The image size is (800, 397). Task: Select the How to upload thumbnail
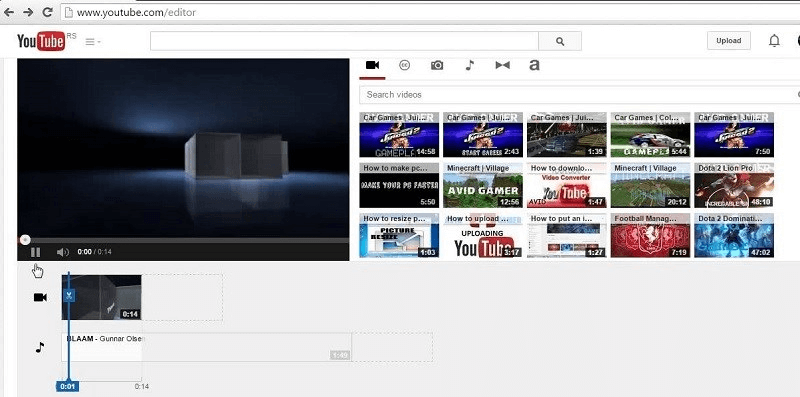pyautogui.click(x=483, y=235)
